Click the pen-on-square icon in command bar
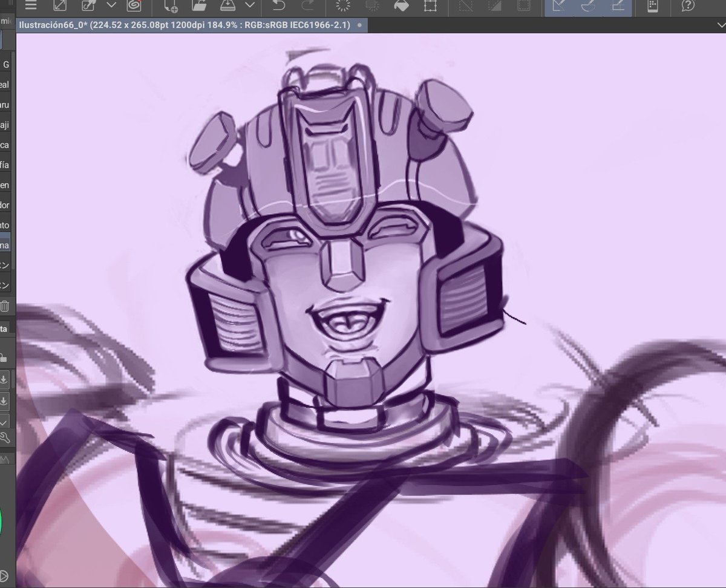 point(89,6)
